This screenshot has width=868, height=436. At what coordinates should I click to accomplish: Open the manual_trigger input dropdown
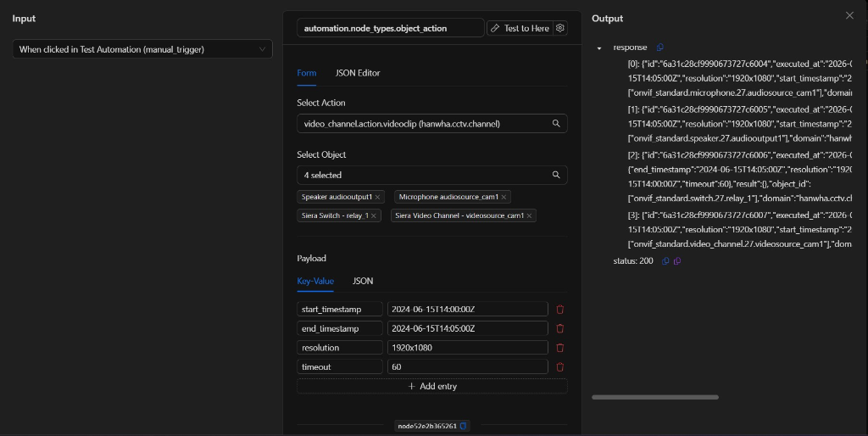pos(142,48)
